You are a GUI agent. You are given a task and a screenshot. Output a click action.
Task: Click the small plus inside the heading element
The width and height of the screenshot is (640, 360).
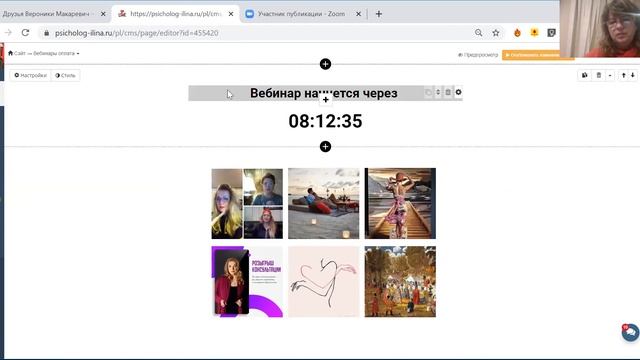(x=325, y=100)
